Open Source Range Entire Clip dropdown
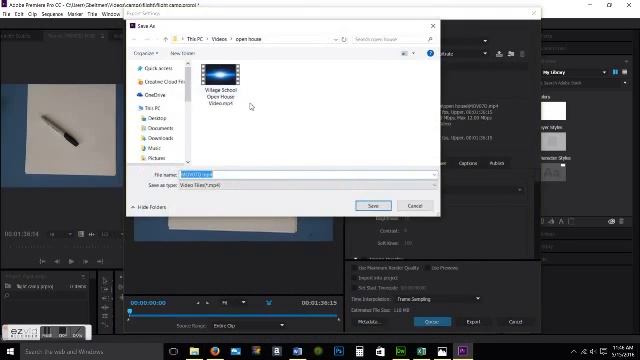 pyautogui.click(x=248, y=326)
